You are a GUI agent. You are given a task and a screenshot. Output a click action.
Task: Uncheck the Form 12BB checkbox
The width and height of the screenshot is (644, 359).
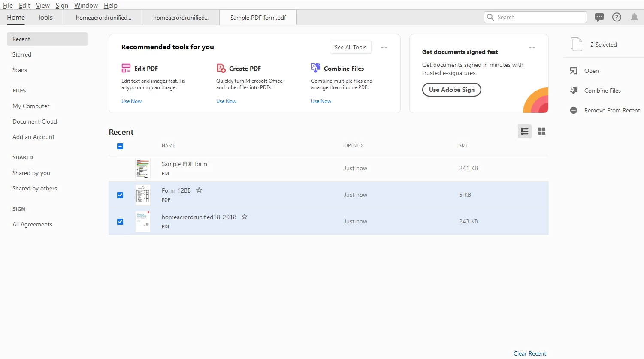click(x=120, y=195)
